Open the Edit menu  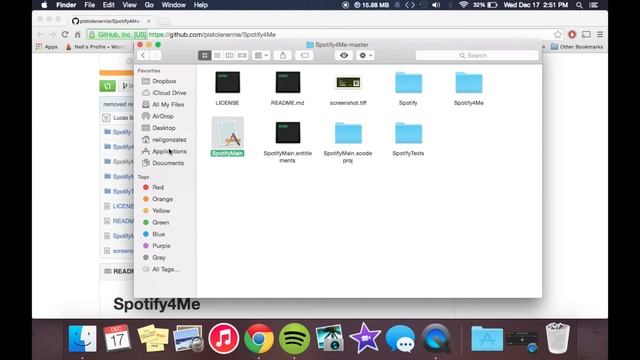(109, 5)
